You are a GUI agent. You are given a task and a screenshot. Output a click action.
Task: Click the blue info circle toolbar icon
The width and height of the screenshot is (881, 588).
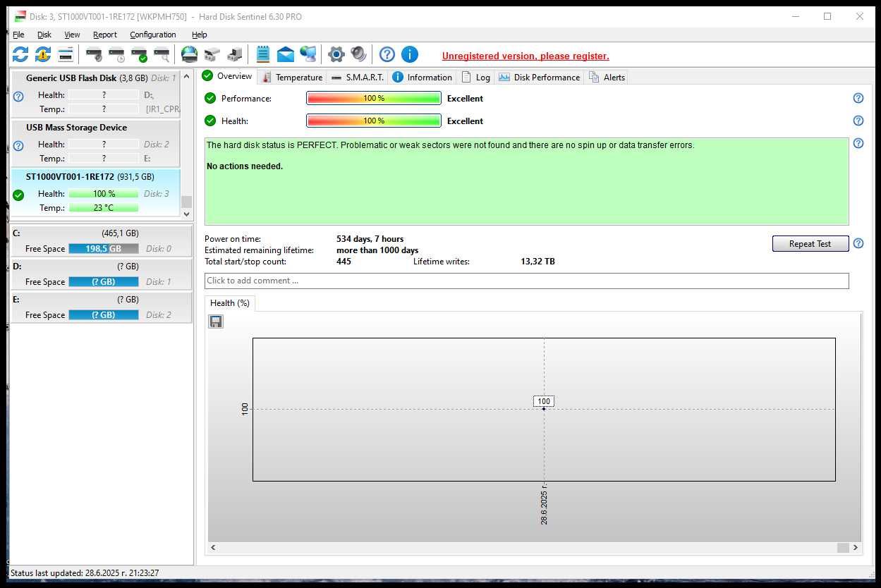pos(410,54)
